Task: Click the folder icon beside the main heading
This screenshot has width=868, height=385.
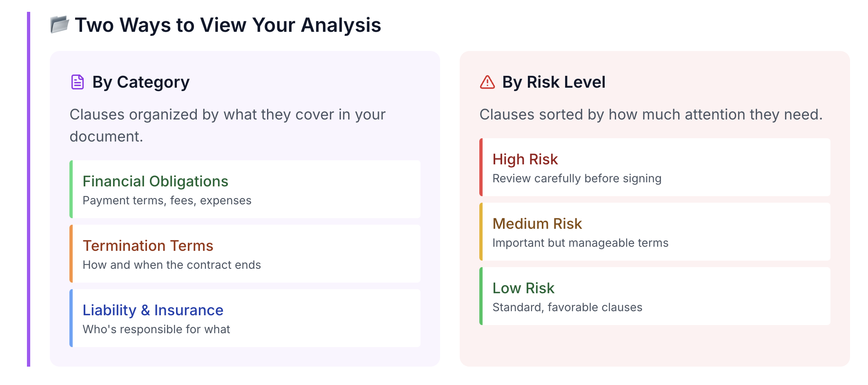Action: [x=60, y=24]
